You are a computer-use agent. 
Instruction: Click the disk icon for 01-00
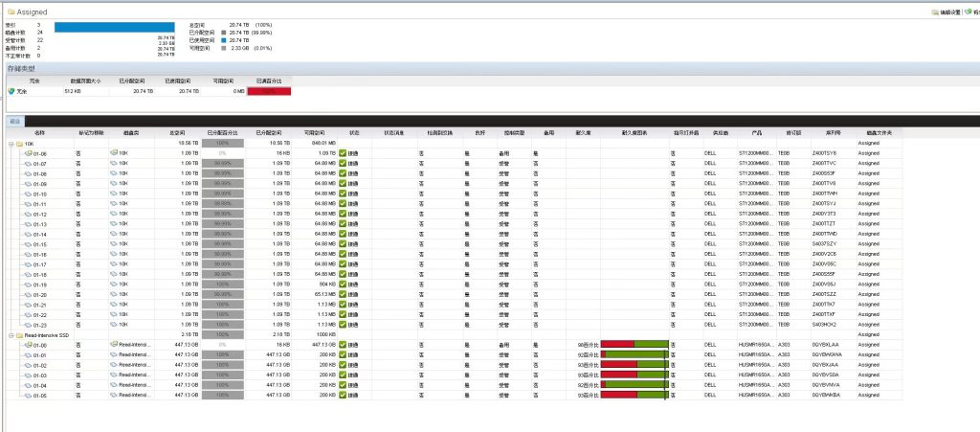(28, 345)
